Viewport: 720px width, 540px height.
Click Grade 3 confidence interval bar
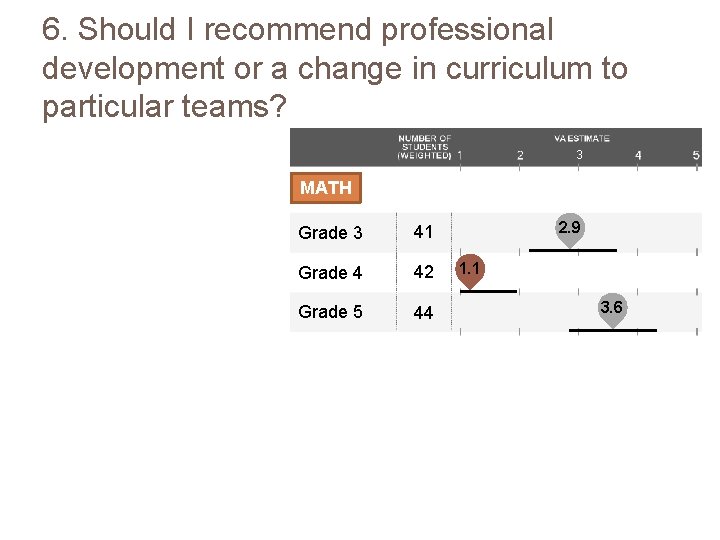tap(573, 250)
